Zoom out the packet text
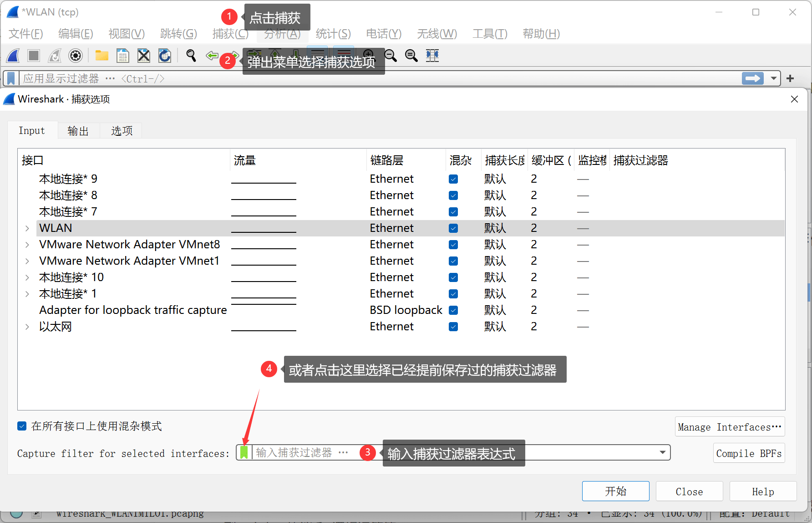 coord(391,56)
